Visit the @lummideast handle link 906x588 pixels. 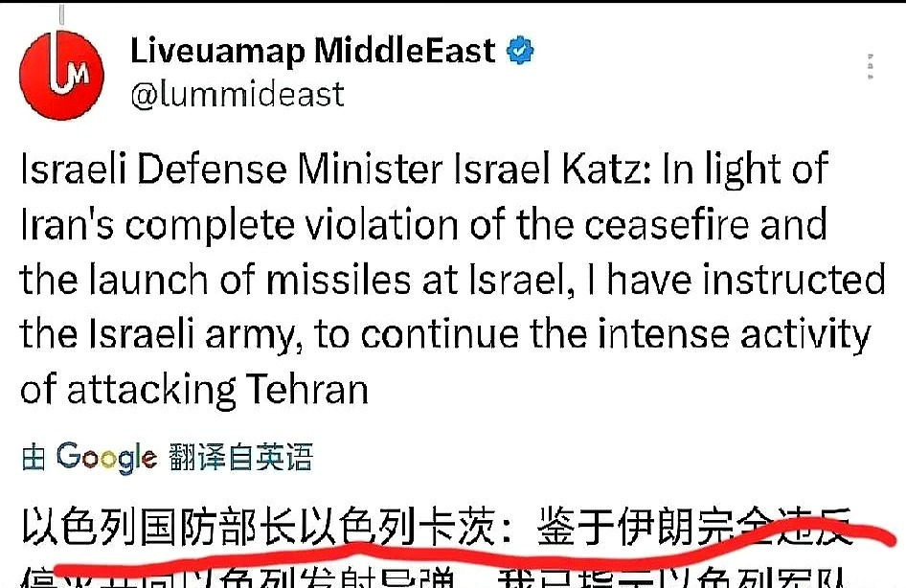(238, 94)
